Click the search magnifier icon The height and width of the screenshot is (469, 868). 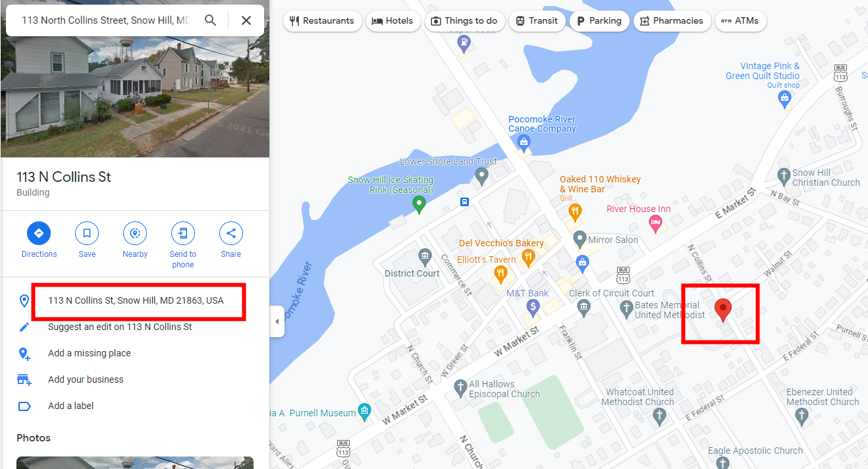(x=210, y=20)
